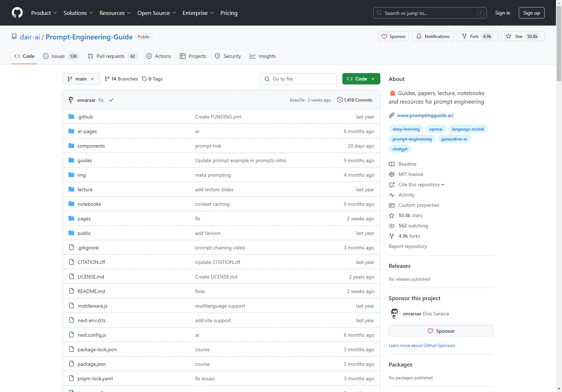Click the prompt-engineering topic tag
562x392 pixels.
tap(412, 139)
